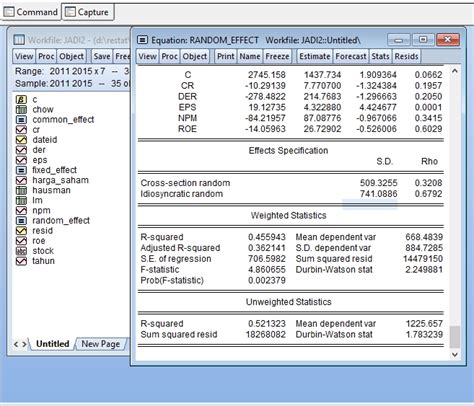Minimize the Equation RANDOM_EFFECT window
This screenshot has width=474, height=406.
pyautogui.click(x=399, y=40)
